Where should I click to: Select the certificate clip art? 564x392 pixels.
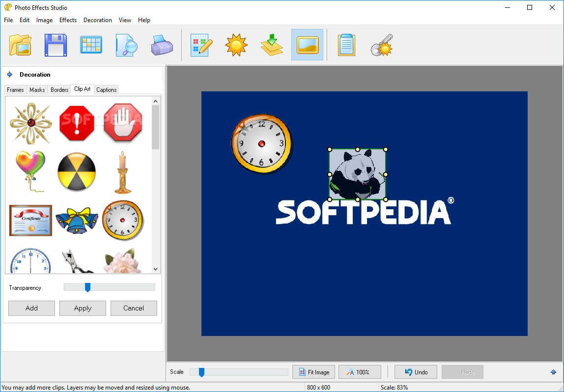point(30,221)
